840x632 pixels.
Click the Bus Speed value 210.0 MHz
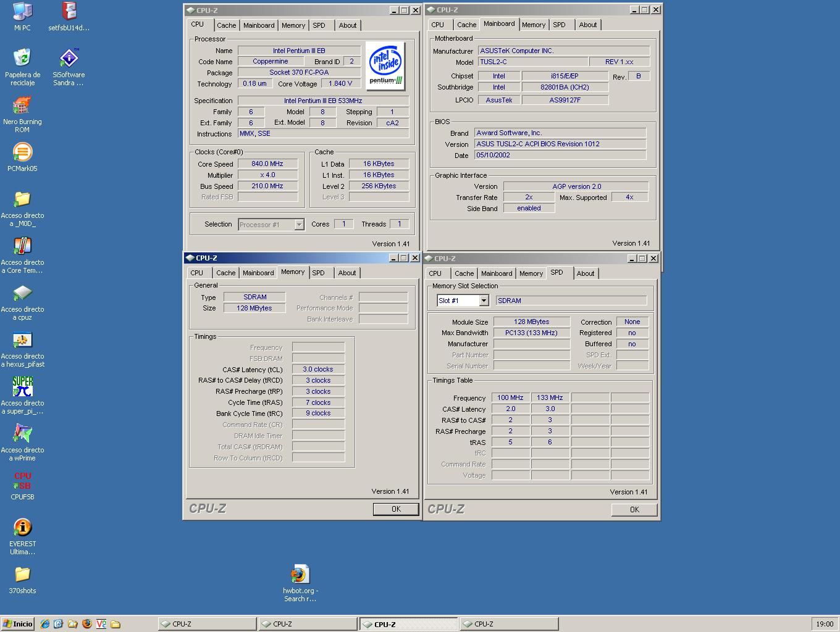267,186
